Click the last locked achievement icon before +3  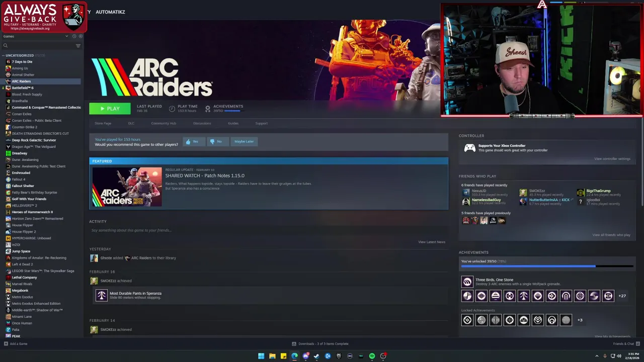point(566,320)
